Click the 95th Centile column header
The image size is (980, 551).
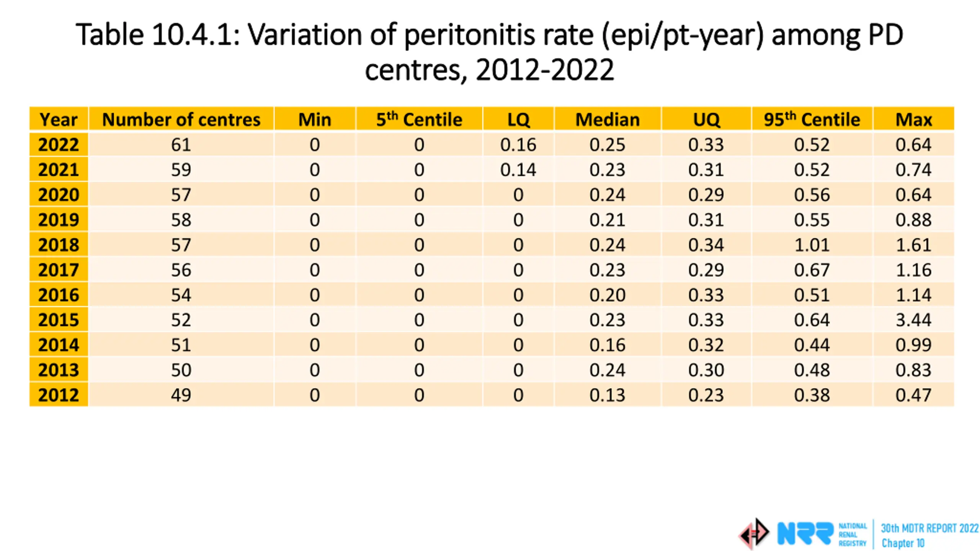(x=812, y=119)
